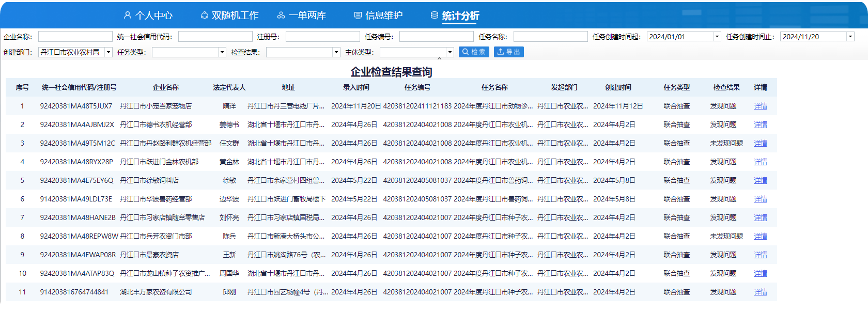The height and width of the screenshot is (312, 868).
Task: Focus the 任务编号 input field
Action: click(x=437, y=37)
